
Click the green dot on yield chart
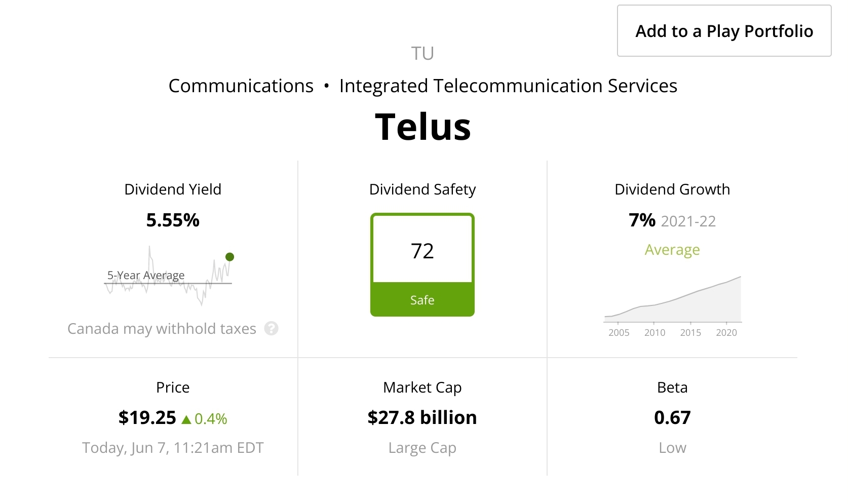(x=229, y=257)
